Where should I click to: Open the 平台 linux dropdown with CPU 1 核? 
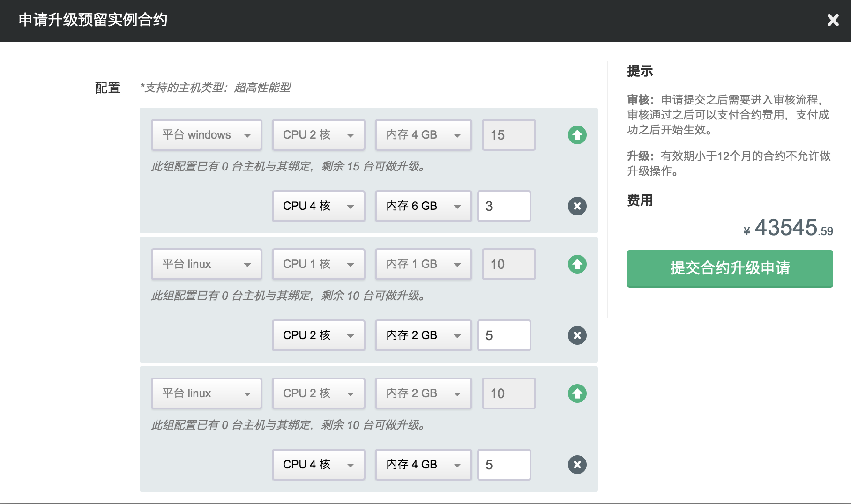point(206,265)
